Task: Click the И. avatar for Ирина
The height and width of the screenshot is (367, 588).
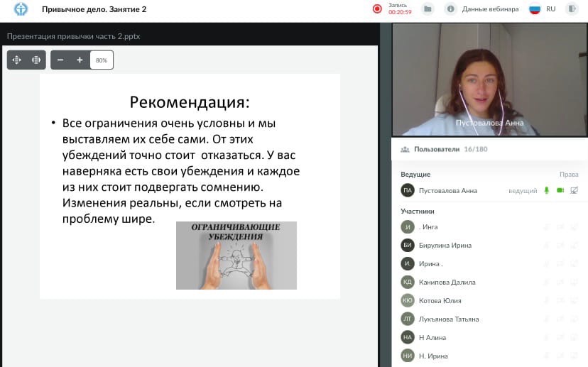Action: (408, 263)
